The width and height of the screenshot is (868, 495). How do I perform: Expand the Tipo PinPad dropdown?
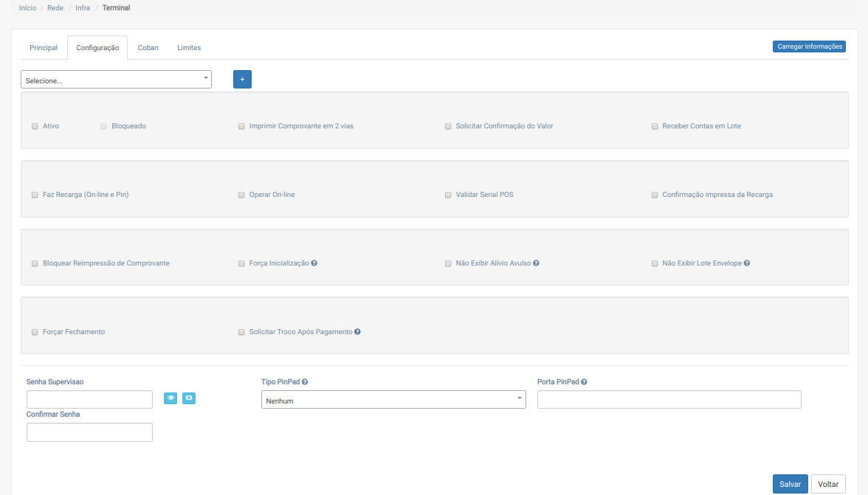coord(393,400)
